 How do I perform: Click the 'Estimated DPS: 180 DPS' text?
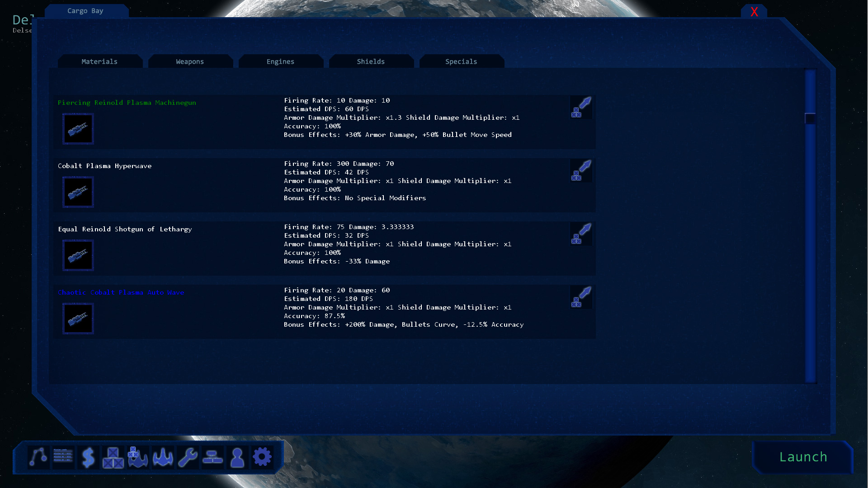329,299
